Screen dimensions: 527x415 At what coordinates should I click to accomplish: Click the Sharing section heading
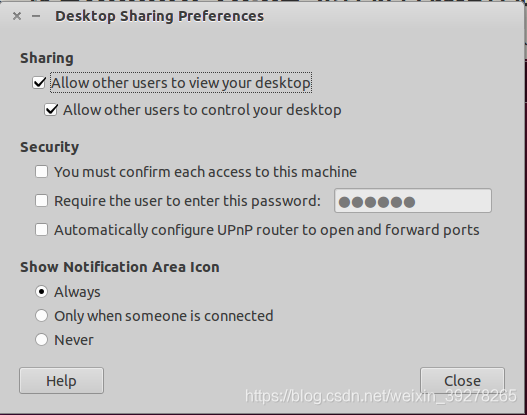pyautogui.click(x=47, y=58)
